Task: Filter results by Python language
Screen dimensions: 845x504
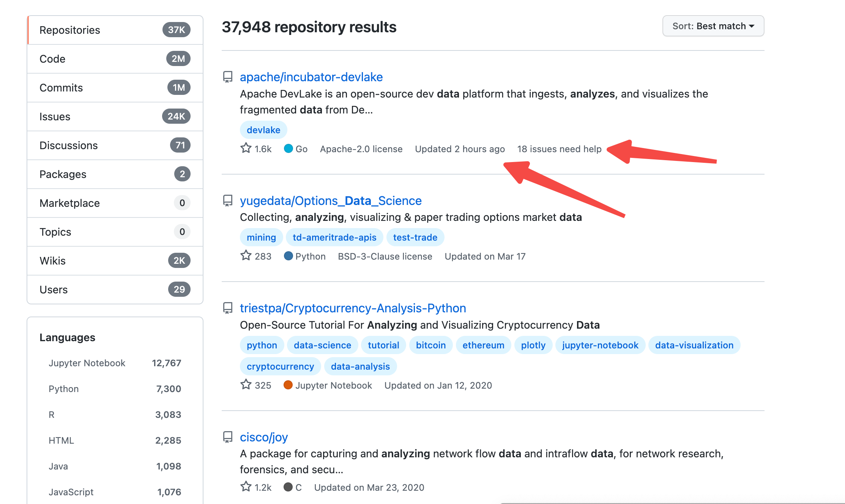Action: tap(64, 389)
